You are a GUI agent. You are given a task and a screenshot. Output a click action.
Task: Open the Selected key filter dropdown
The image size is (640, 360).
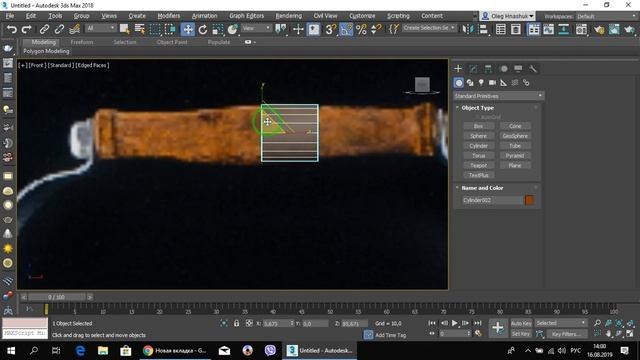pyautogui.click(x=561, y=323)
